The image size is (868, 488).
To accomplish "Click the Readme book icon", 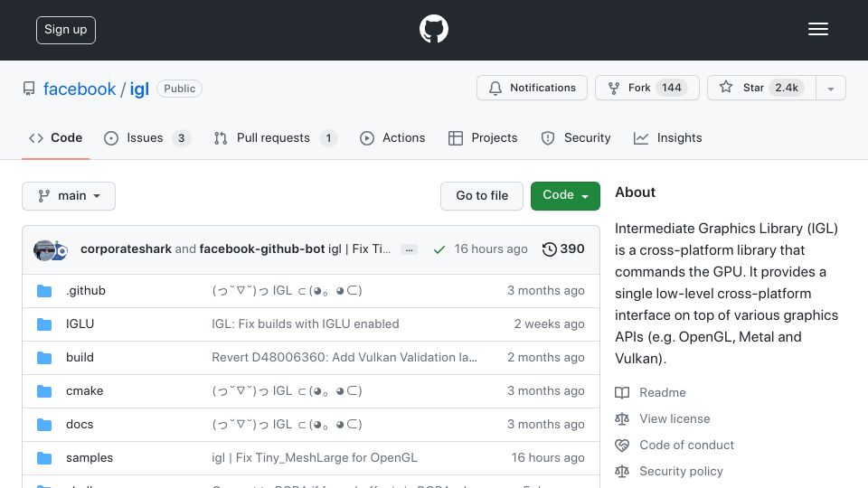I will click(x=622, y=393).
